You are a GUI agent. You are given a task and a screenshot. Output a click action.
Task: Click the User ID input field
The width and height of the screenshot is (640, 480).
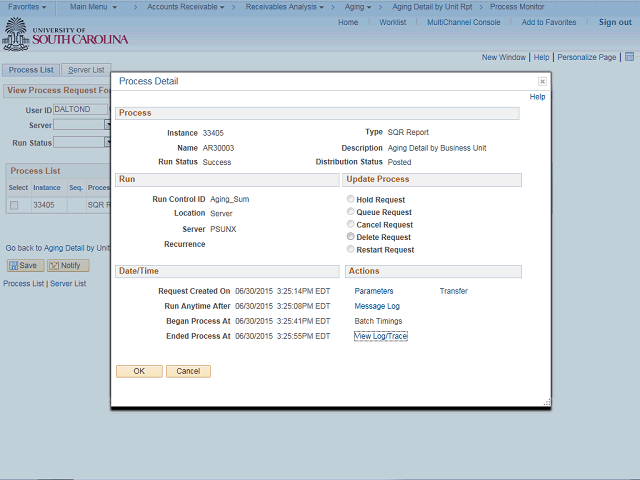80,110
